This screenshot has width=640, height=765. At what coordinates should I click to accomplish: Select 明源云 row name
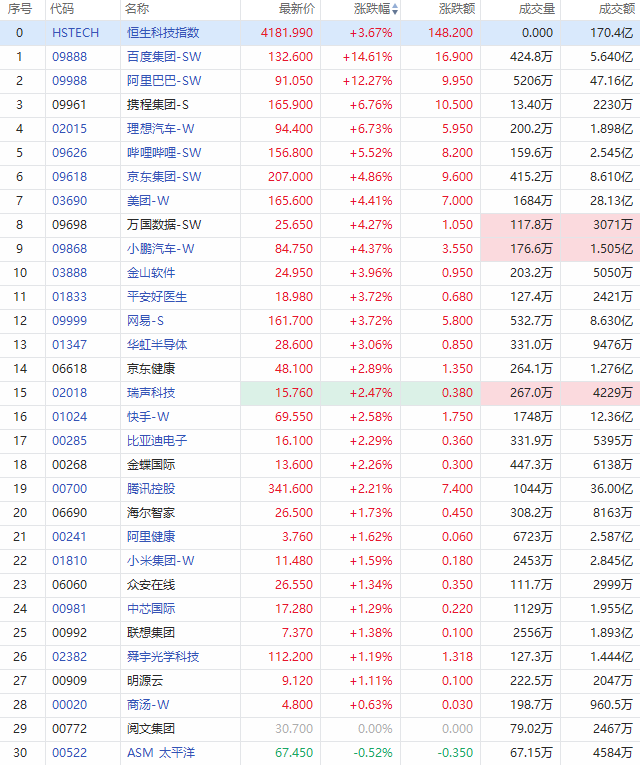[x=145, y=681]
